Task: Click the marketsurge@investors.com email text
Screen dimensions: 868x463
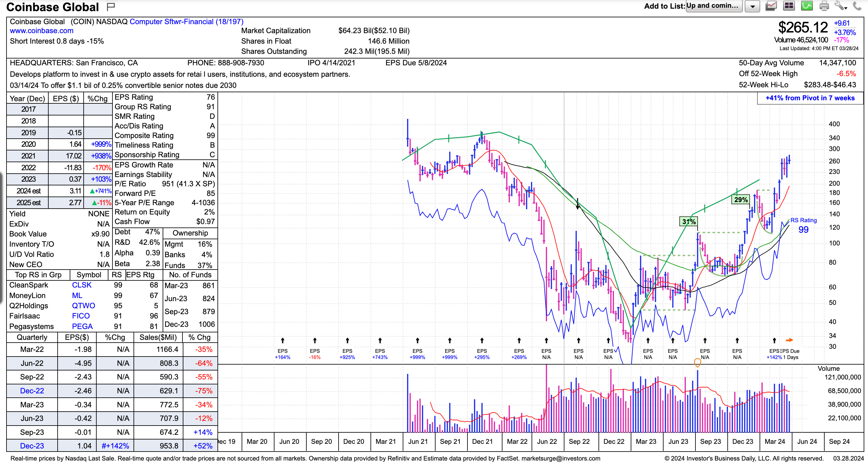Action: [x=561, y=458]
